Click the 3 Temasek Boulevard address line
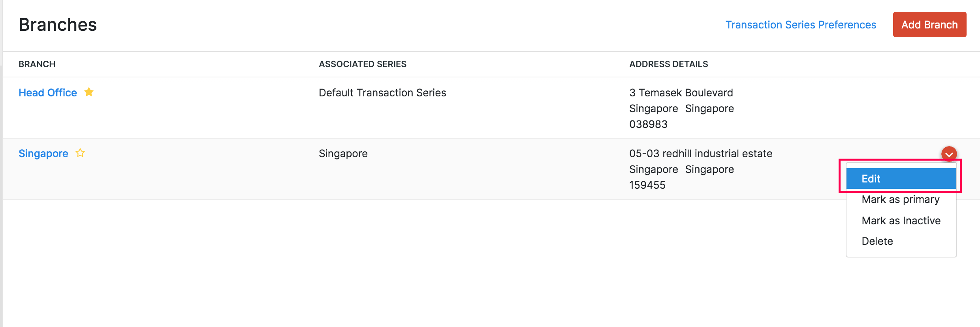Image resolution: width=980 pixels, height=327 pixels. pos(681,92)
